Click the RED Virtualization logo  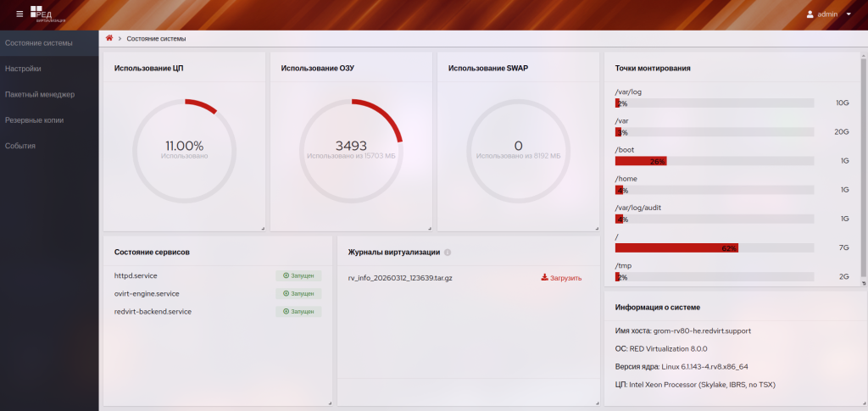pos(47,14)
